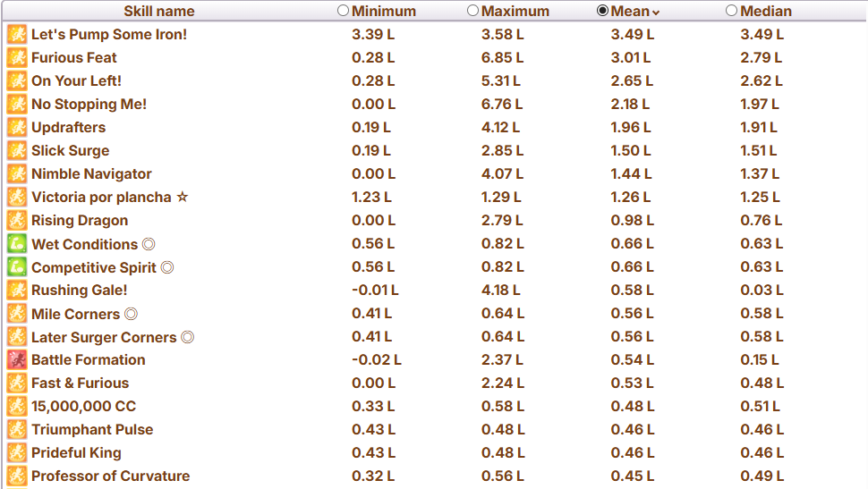Click the No Stopping Me! skill name
The image size is (868, 489).
pos(89,104)
